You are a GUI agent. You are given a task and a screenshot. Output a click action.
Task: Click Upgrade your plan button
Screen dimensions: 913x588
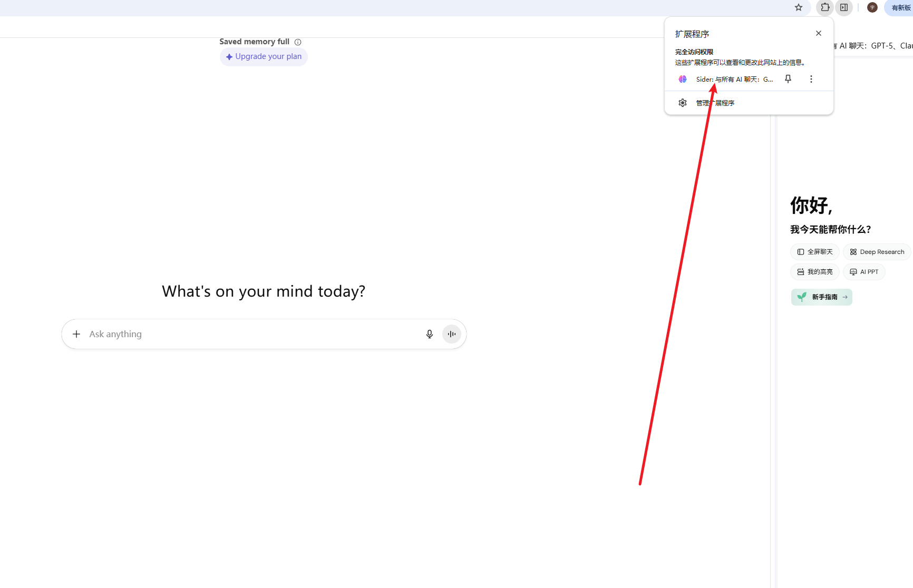coord(264,56)
